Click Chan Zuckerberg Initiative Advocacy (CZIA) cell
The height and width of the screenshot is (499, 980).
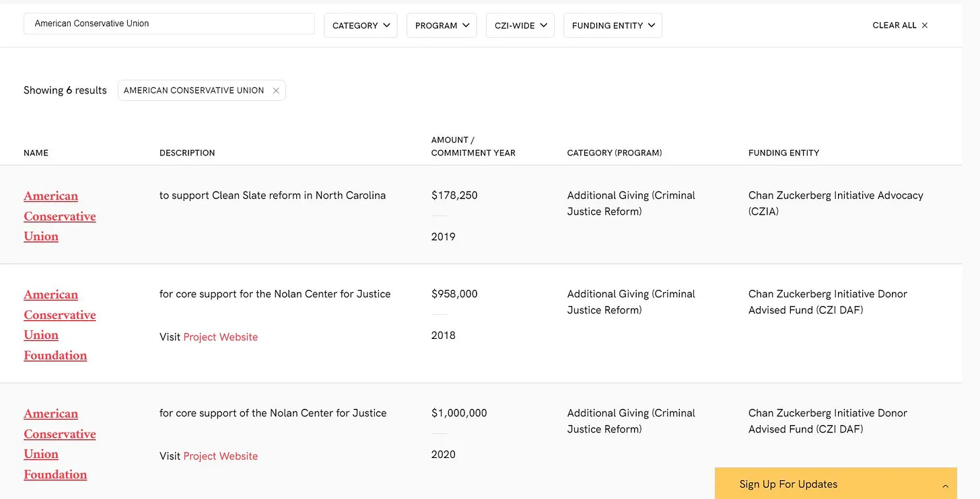pos(835,203)
